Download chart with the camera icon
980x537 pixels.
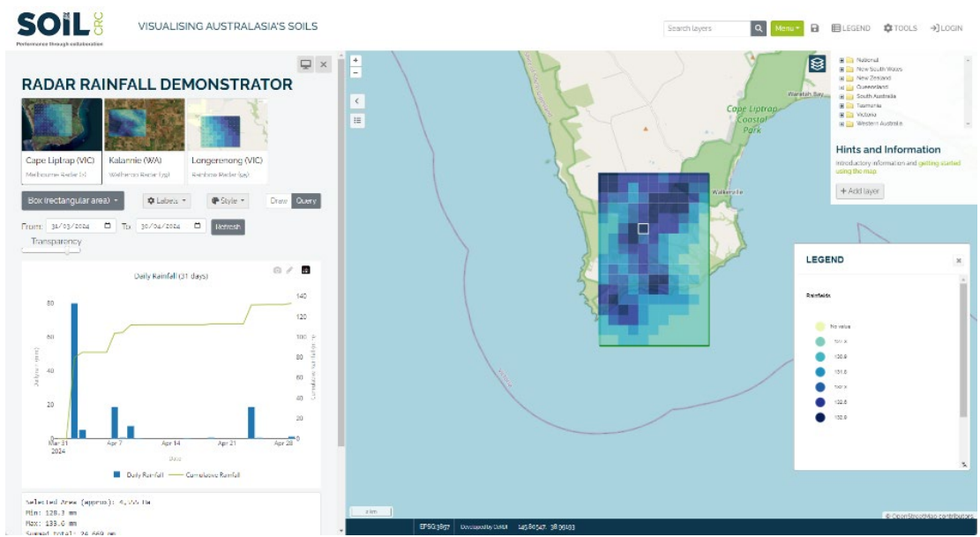pyautogui.click(x=277, y=270)
